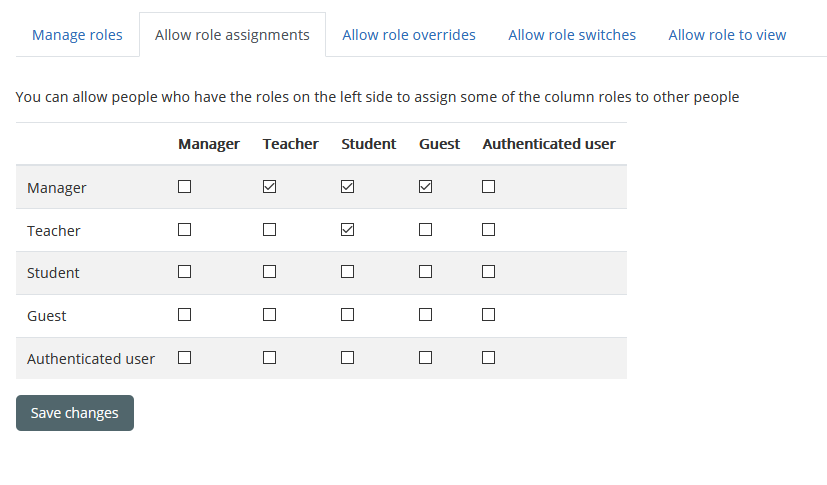Switch to Allow role overrides tab
This screenshot has width=827, height=485.
(x=409, y=35)
